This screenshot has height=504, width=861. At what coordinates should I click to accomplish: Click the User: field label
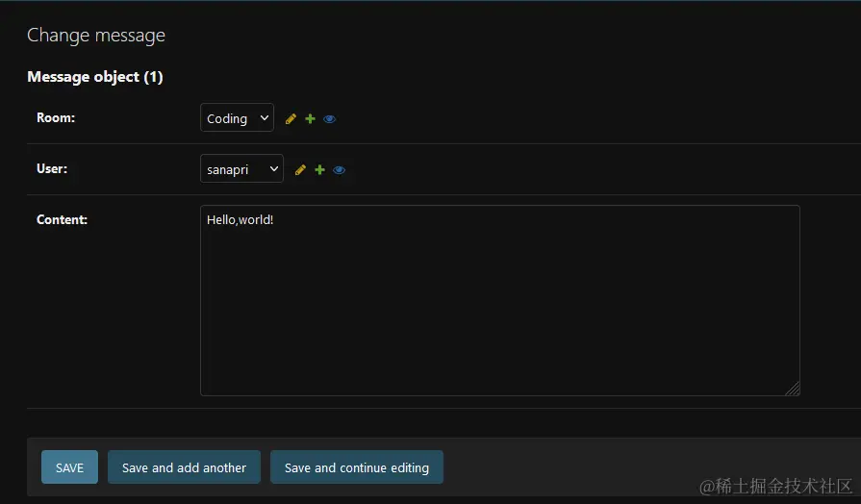click(x=52, y=168)
